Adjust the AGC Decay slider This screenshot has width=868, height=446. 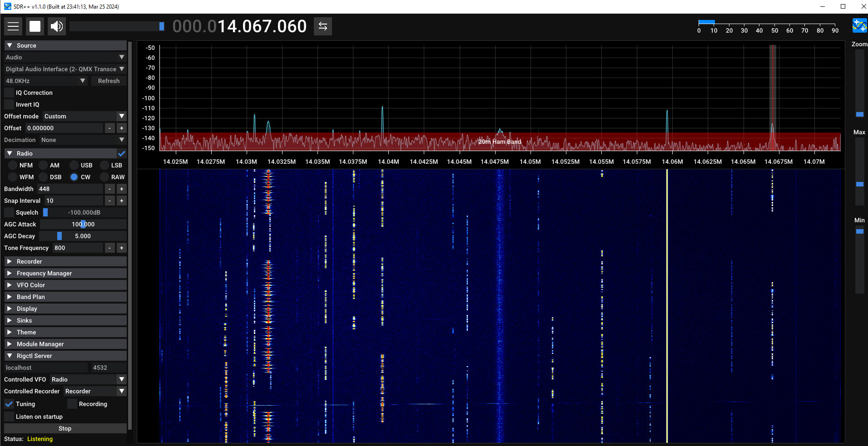60,236
